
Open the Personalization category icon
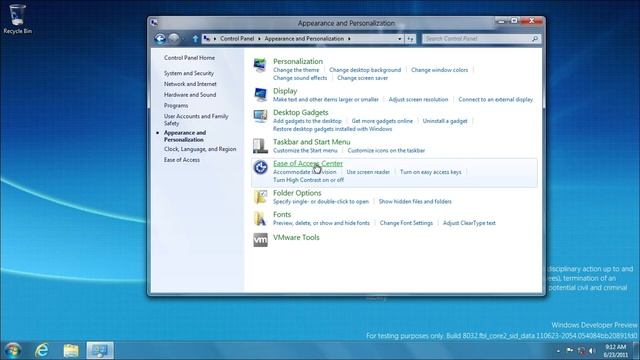coord(260,64)
